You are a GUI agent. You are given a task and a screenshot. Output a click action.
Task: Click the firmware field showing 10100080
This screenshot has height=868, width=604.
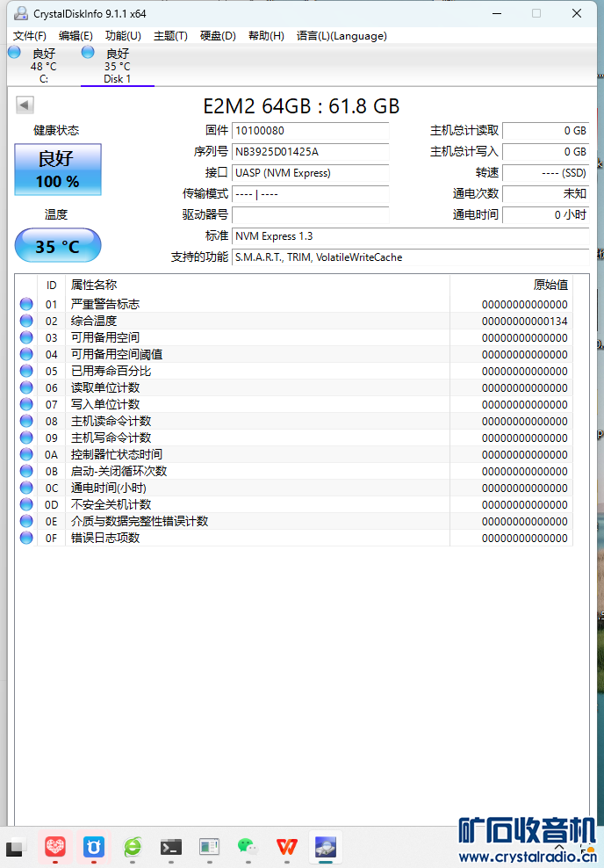pos(310,131)
